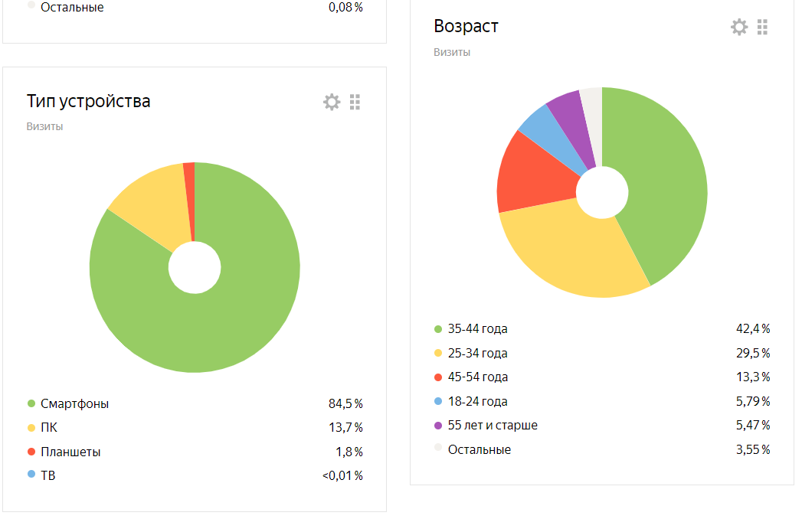Open settings gear of Возраст widget
This screenshot has height=532, width=802.
coord(739,27)
